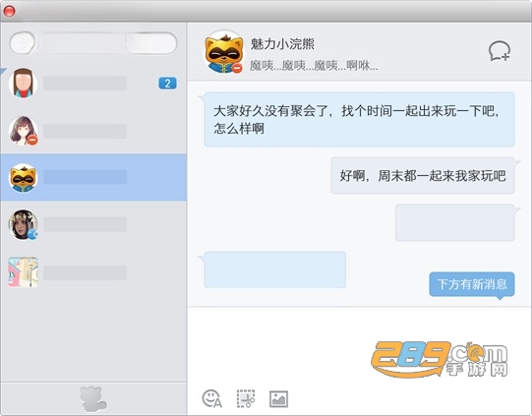Click the gray raccoon logo at sidebar bottom
Image resolution: width=532 pixels, height=416 pixels.
93,398
